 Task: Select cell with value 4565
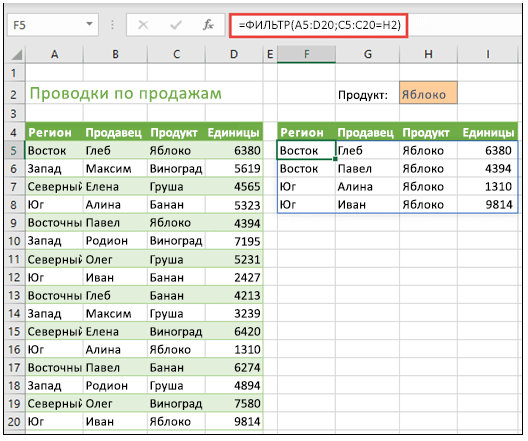click(234, 186)
